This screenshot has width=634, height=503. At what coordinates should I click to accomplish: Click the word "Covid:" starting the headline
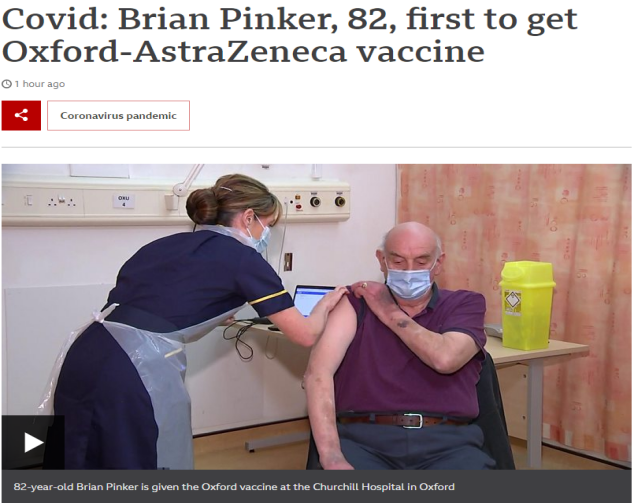pos(55,19)
